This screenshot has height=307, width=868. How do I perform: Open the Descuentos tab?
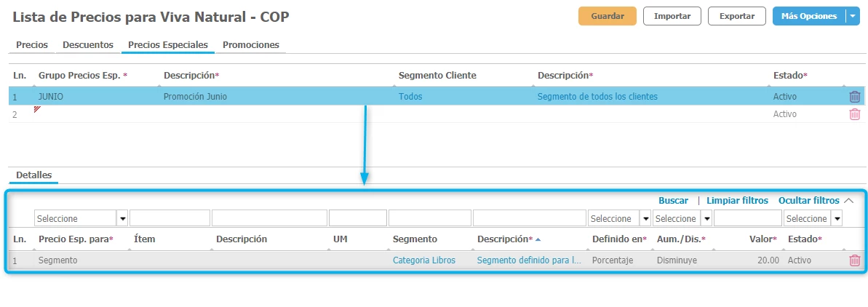coord(88,45)
